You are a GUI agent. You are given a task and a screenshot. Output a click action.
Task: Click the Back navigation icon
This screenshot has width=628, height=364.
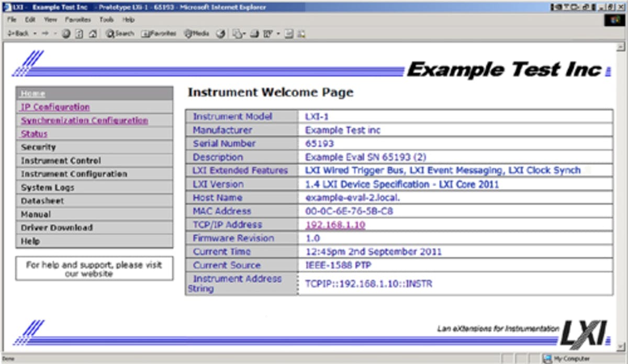pos(18,33)
